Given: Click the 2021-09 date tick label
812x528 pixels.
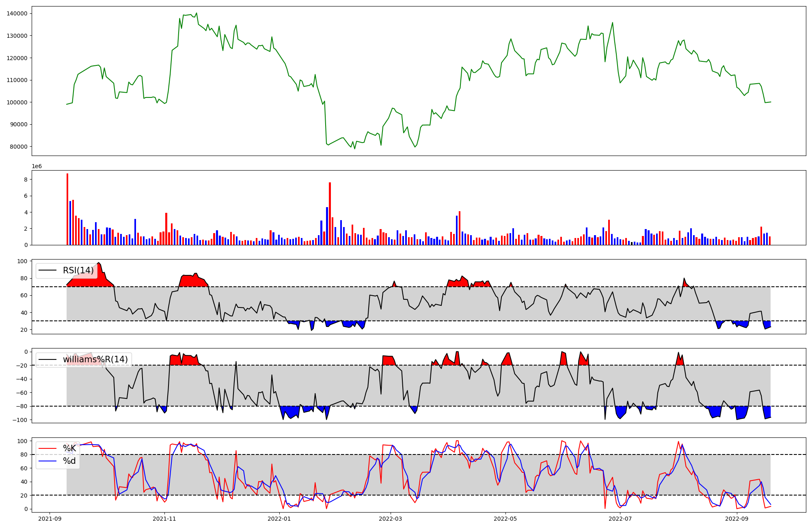Looking at the screenshot, I should coord(50,519).
